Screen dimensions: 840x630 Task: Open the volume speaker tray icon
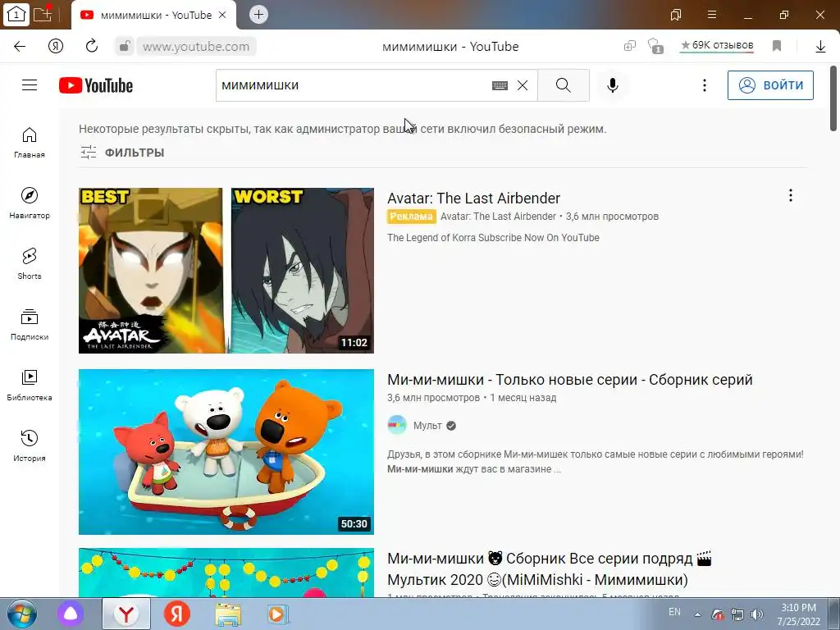point(757,614)
